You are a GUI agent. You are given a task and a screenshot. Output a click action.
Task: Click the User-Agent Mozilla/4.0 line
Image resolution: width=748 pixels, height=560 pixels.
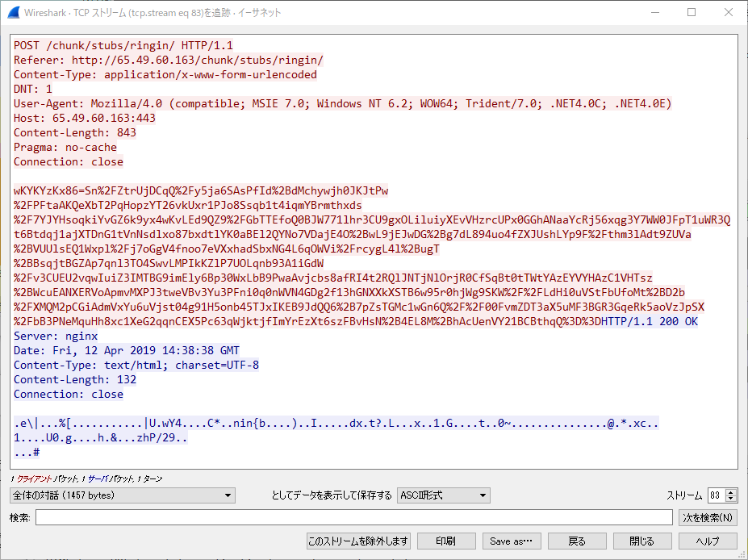[x=342, y=103]
